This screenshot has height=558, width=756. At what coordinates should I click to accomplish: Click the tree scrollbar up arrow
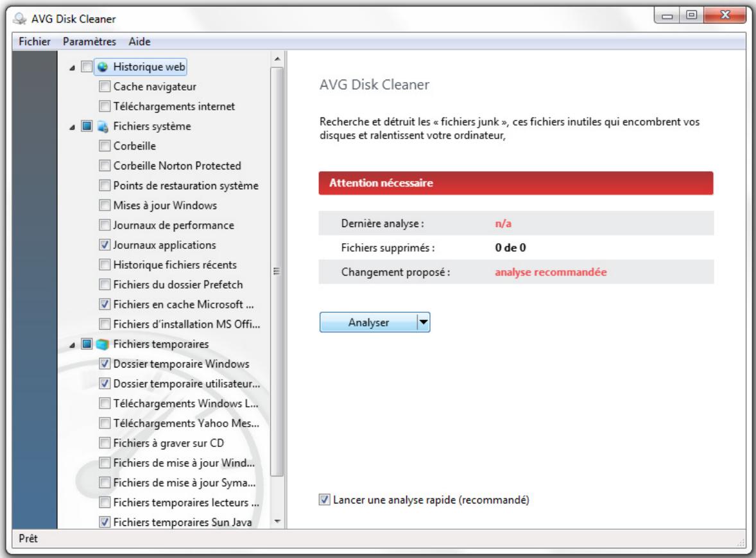pos(277,59)
